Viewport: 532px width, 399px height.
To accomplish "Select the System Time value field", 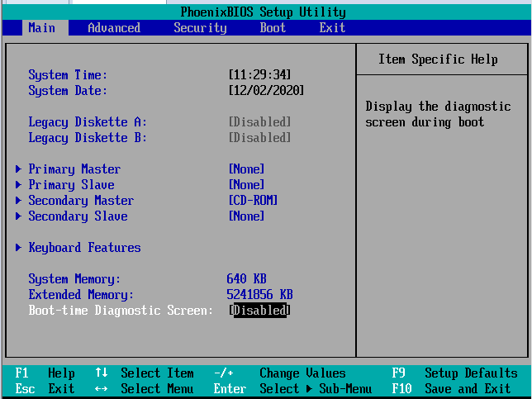I will (x=260, y=74).
